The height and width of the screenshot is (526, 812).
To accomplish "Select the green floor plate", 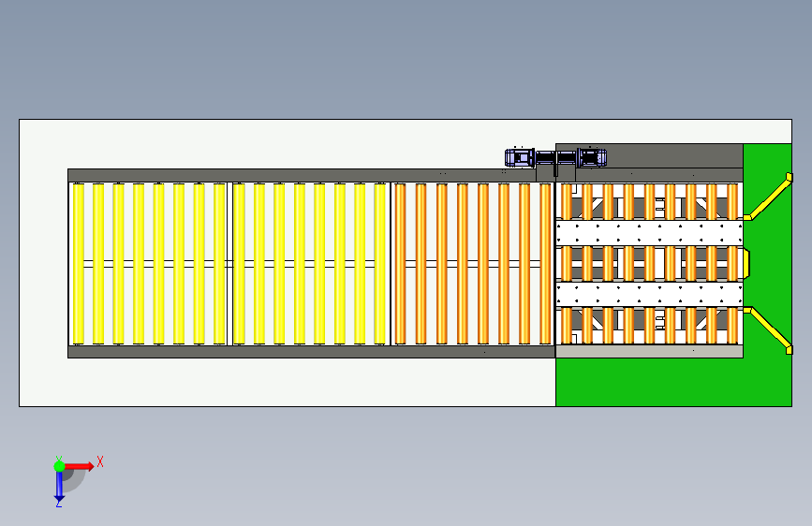I will (673, 382).
